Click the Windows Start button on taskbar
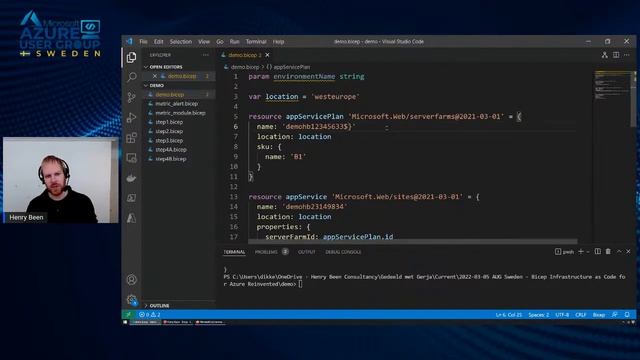 click(125, 322)
